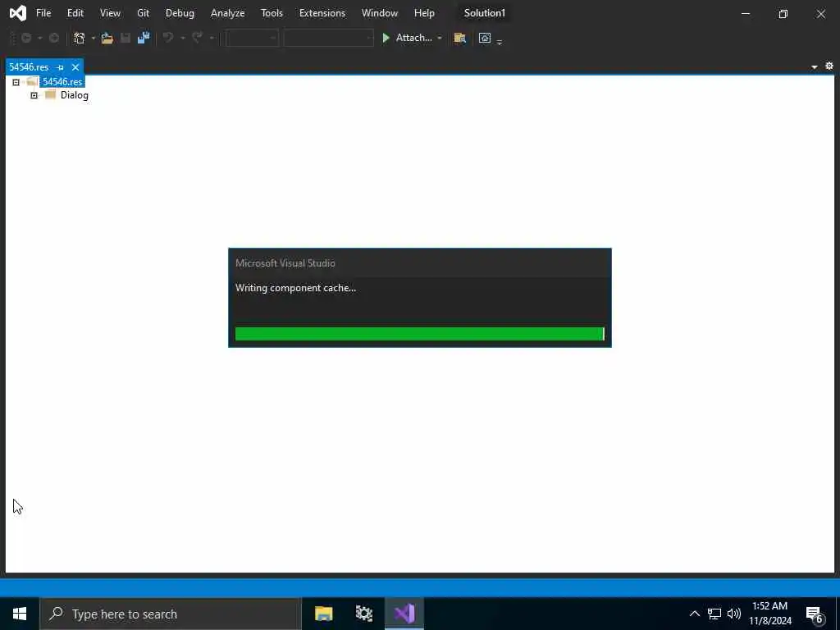Viewport: 840px width, 630px height.
Task: Click the Solution1 title label
Action: 484,13
